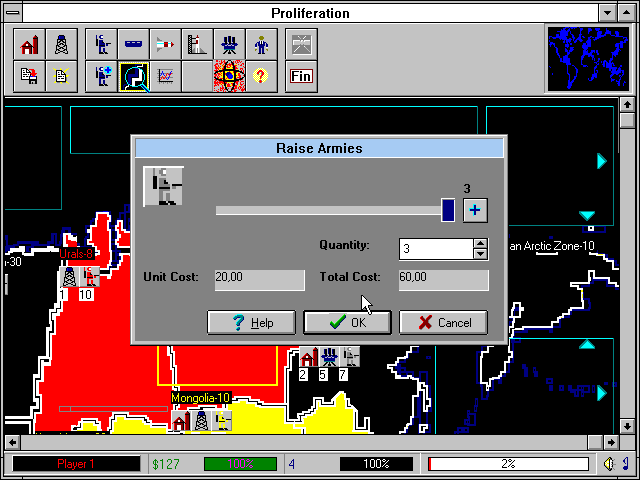Click vertical scrollbar up arrow
The image size is (640, 480).
[627, 104]
